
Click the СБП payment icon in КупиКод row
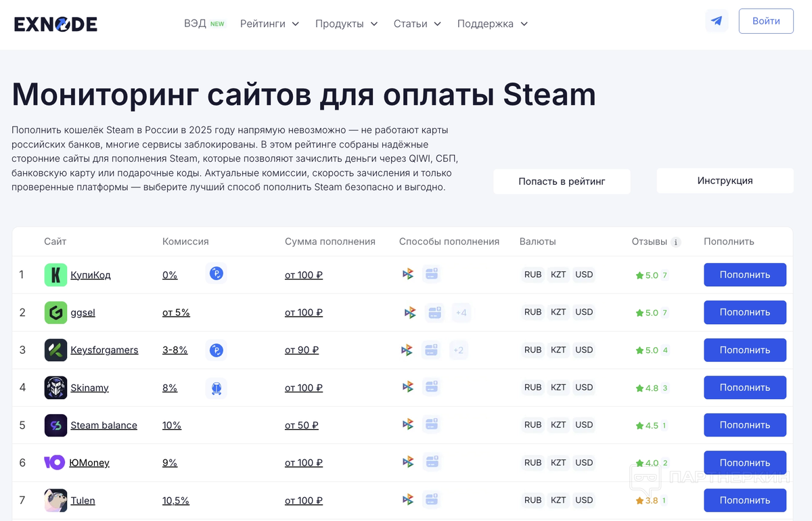pyautogui.click(x=407, y=274)
